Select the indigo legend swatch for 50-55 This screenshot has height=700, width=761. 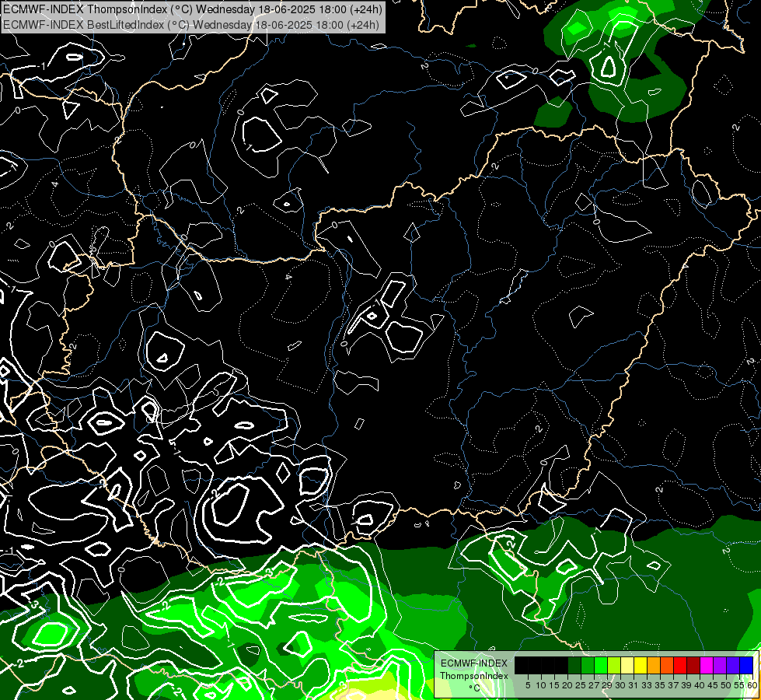(x=733, y=666)
